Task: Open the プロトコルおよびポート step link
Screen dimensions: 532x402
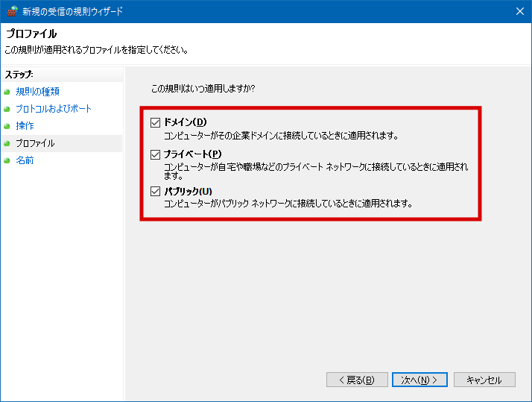Action: pos(54,109)
